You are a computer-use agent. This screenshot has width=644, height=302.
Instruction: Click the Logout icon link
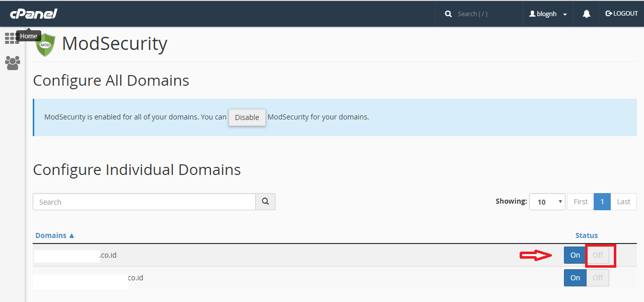621,14
